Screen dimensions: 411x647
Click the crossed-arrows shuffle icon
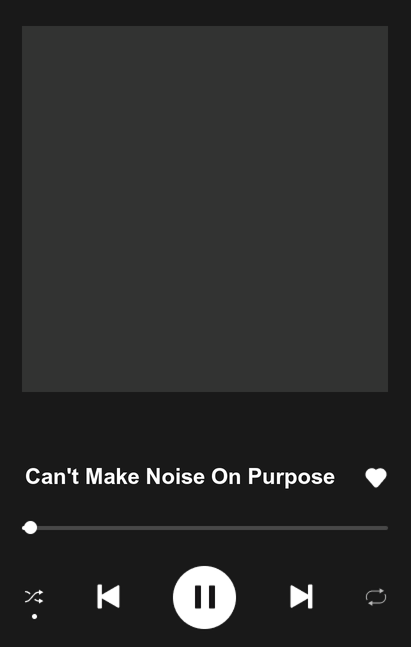[34, 597]
